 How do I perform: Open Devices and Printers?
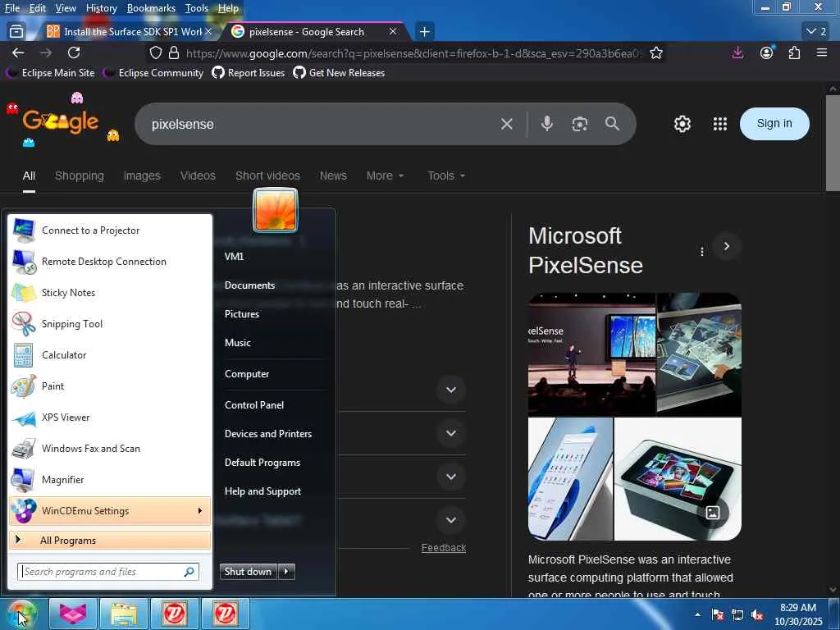tap(268, 434)
